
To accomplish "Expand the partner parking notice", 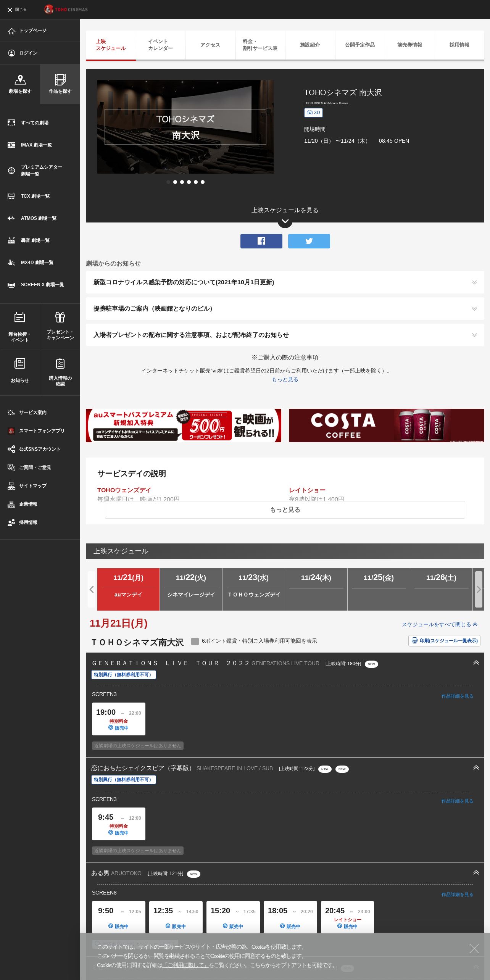I will (285, 309).
